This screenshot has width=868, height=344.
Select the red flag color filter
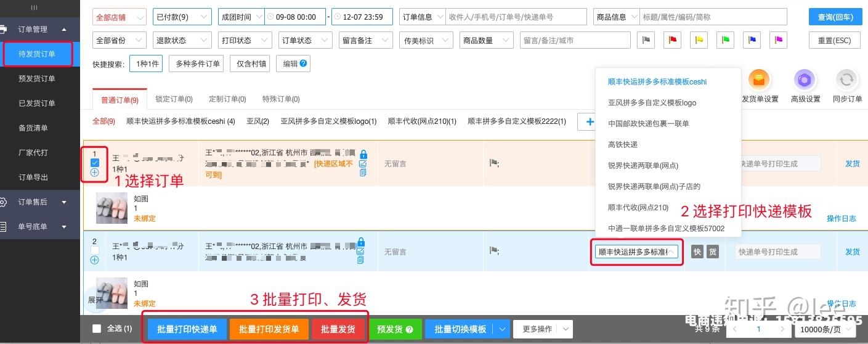(673, 41)
